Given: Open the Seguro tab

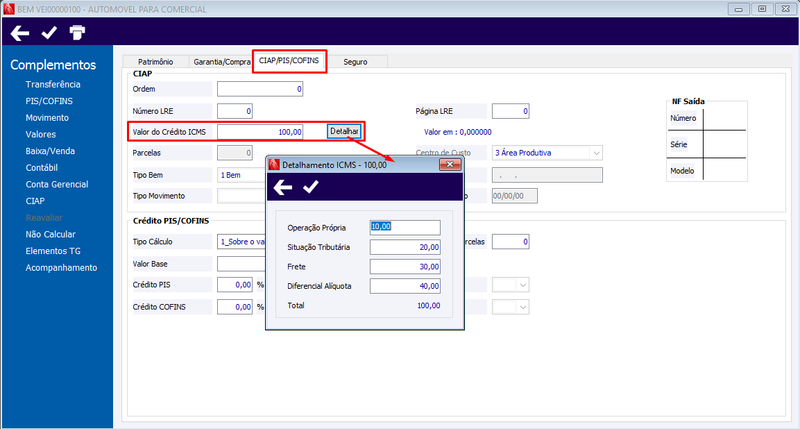Looking at the screenshot, I should click(355, 61).
